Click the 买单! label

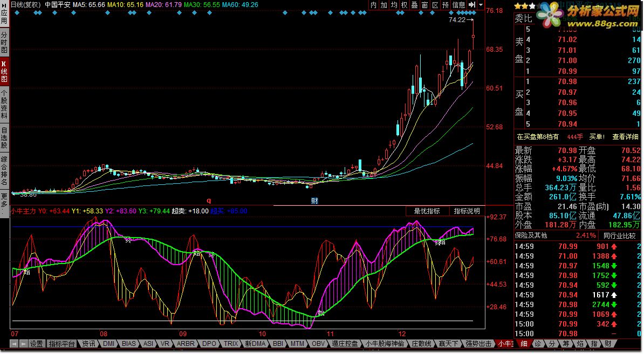597,137
